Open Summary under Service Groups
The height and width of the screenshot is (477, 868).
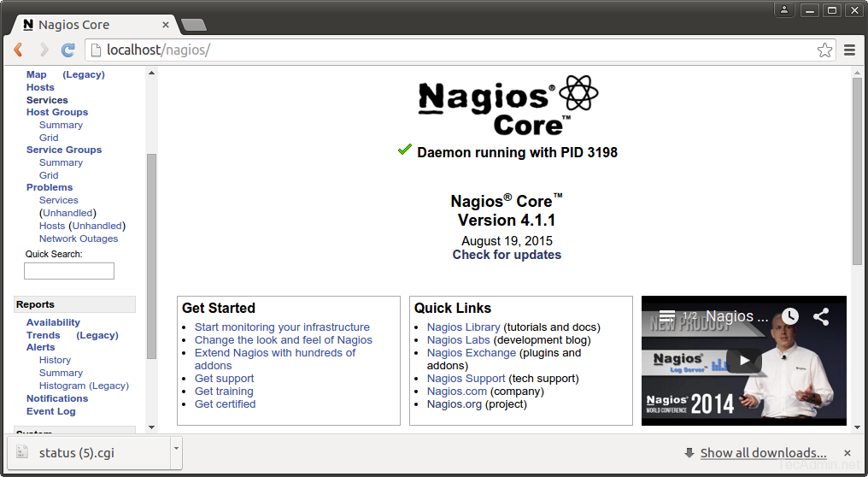[x=61, y=162]
